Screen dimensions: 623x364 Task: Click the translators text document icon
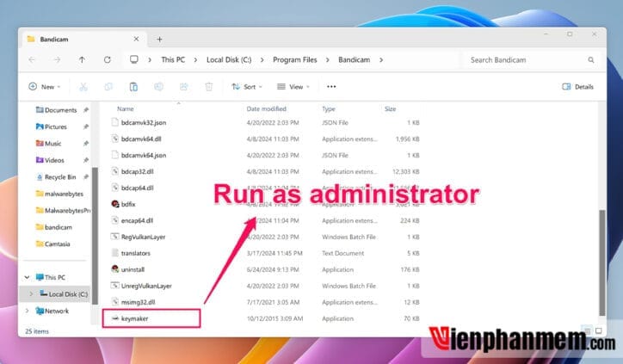114,253
